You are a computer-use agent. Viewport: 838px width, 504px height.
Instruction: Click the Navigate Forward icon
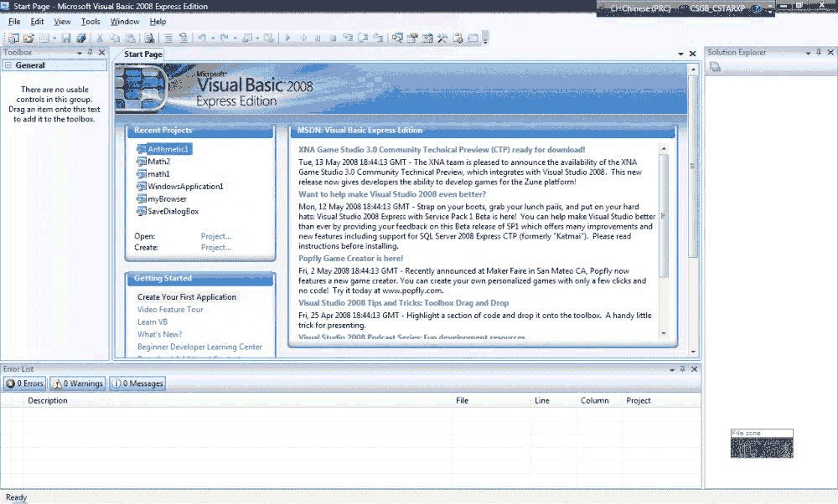pos(269,38)
